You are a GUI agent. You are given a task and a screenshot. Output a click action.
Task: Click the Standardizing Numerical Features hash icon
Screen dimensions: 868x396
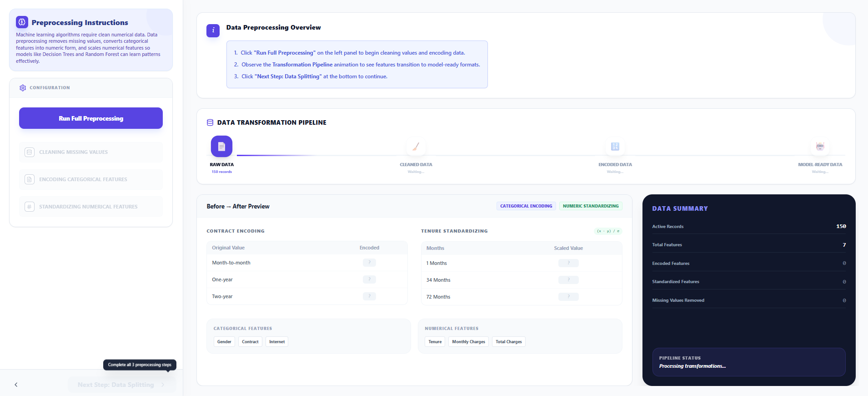30,207
